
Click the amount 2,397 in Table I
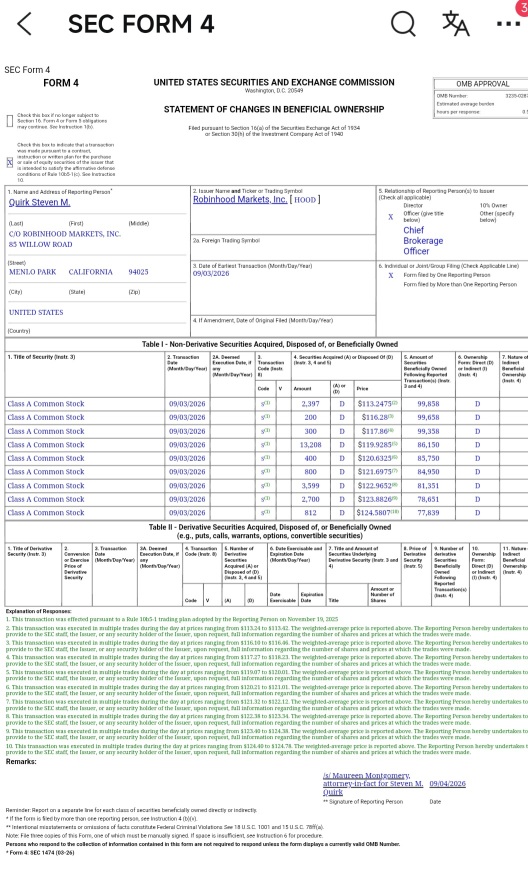coord(310,404)
